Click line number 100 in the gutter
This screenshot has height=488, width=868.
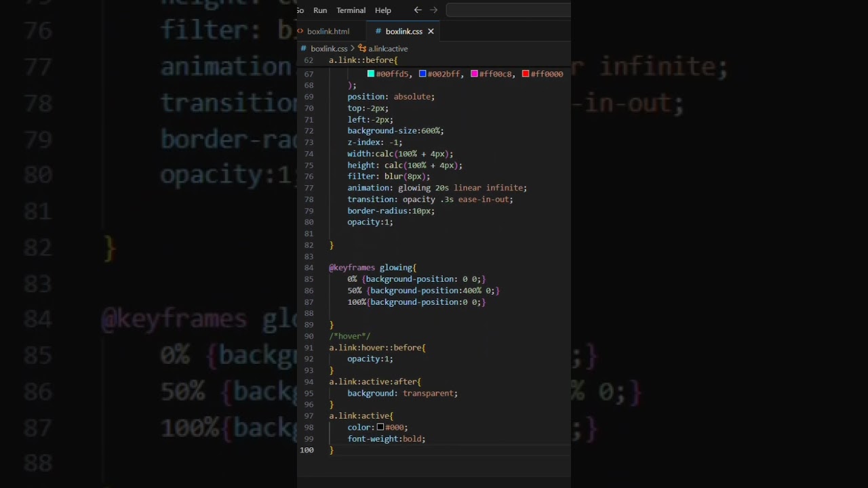click(x=307, y=450)
